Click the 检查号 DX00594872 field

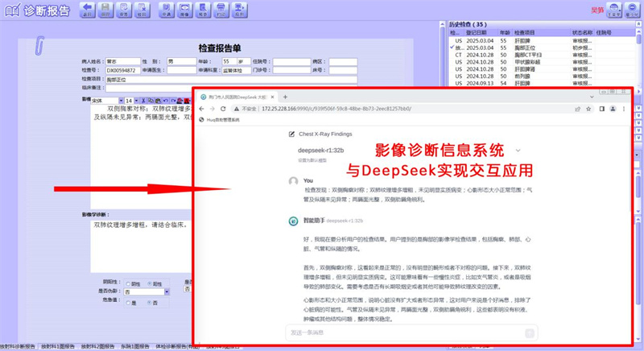[123, 70]
